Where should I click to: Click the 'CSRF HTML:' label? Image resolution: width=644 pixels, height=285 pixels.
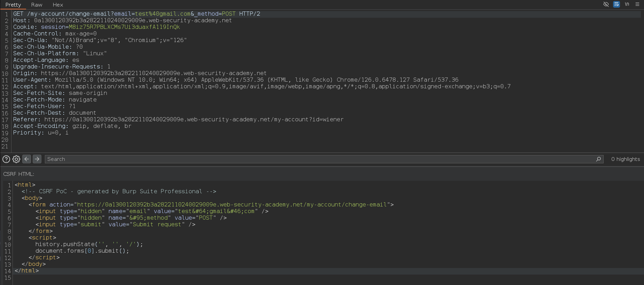point(19,174)
